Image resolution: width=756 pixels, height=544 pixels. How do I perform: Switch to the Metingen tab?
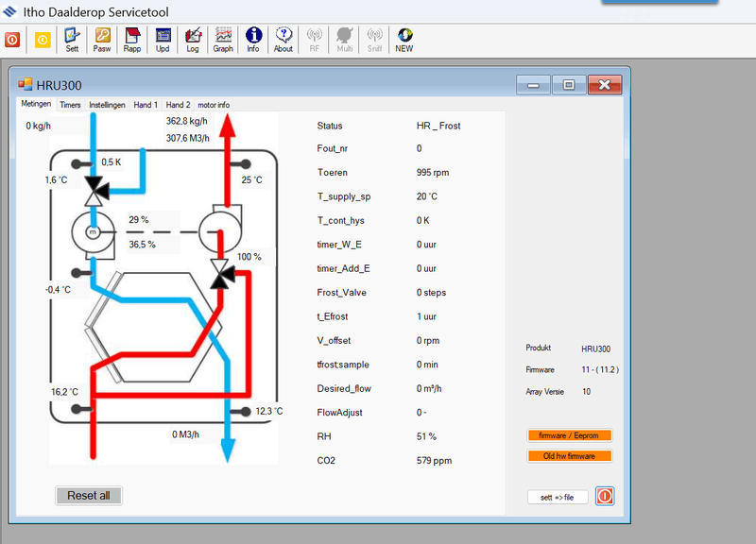point(36,104)
